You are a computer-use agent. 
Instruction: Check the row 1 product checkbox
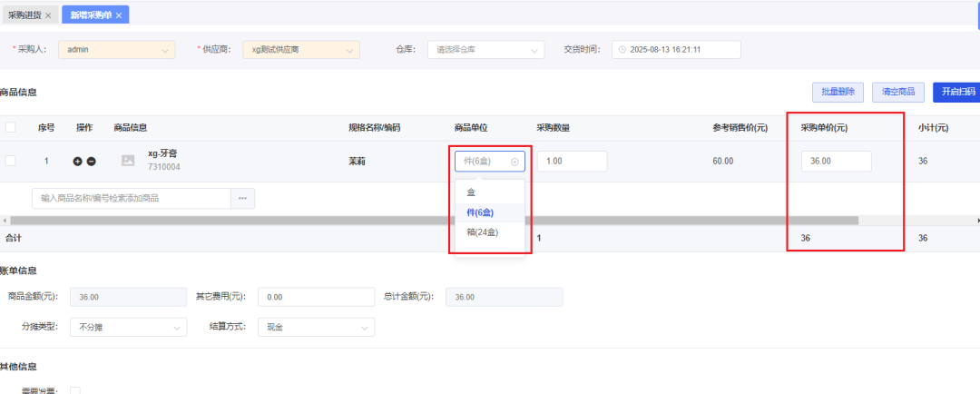point(11,161)
